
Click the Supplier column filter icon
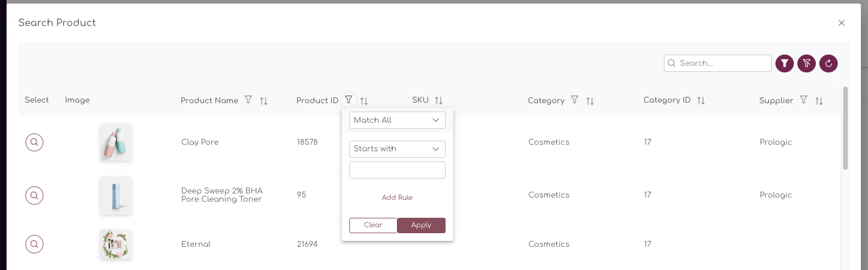(803, 100)
